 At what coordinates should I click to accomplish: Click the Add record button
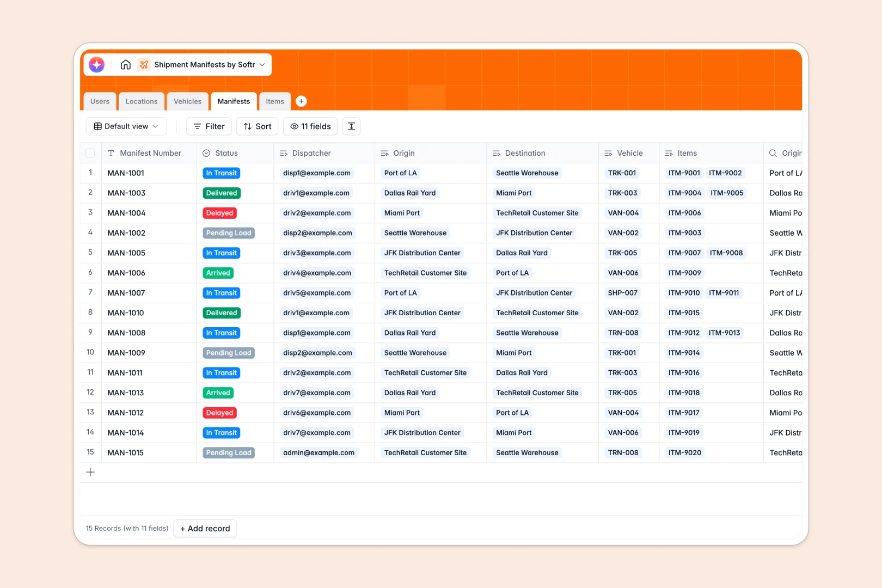[205, 529]
